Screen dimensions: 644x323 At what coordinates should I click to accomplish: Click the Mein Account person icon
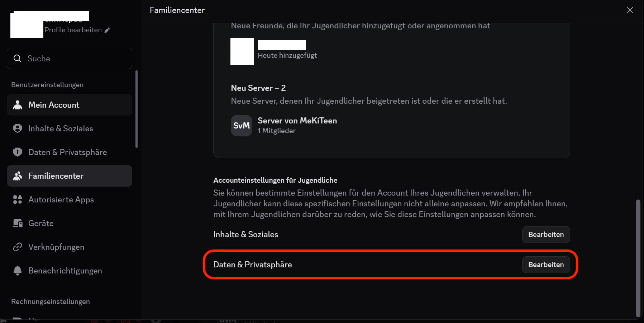click(x=17, y=105)
